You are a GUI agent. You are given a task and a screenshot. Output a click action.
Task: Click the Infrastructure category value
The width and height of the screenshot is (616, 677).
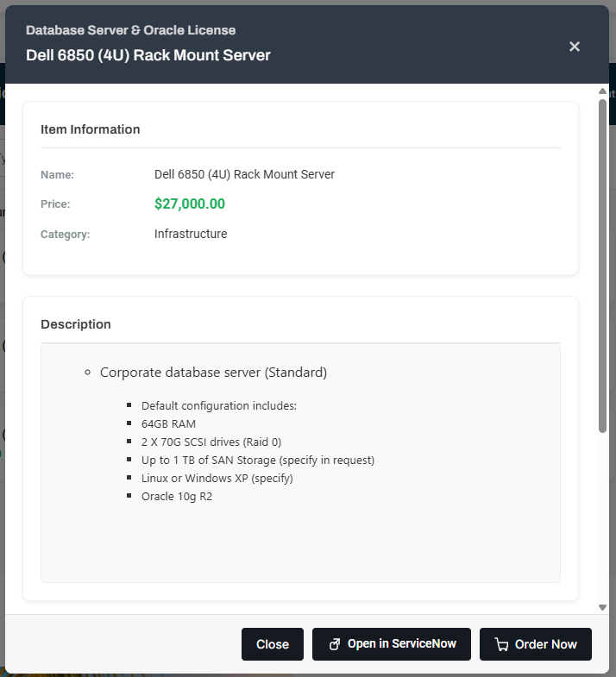(x=191, y=234)
